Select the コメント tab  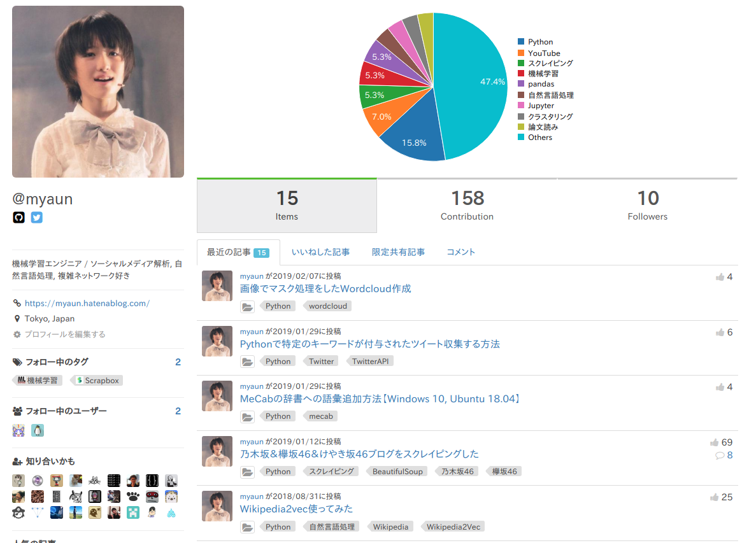[x=461, y=252]
